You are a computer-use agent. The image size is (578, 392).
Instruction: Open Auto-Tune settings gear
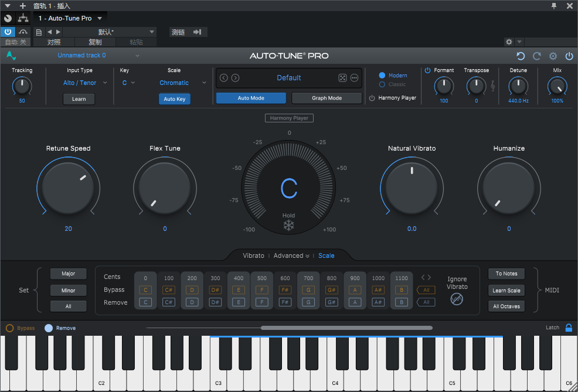(553, 56)
